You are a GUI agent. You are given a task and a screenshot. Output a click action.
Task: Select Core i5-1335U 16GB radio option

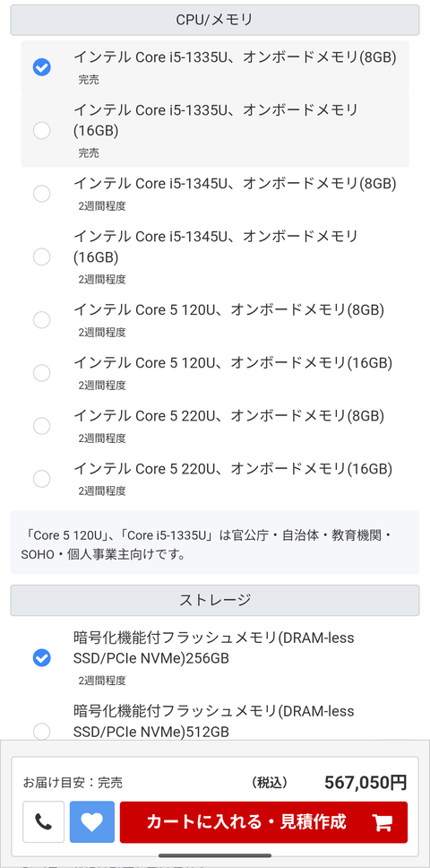coord(41,131)
